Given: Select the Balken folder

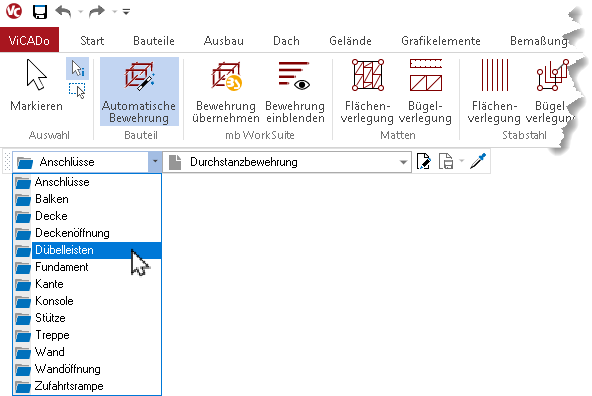Looking at the screenshot, I should 87,199.
